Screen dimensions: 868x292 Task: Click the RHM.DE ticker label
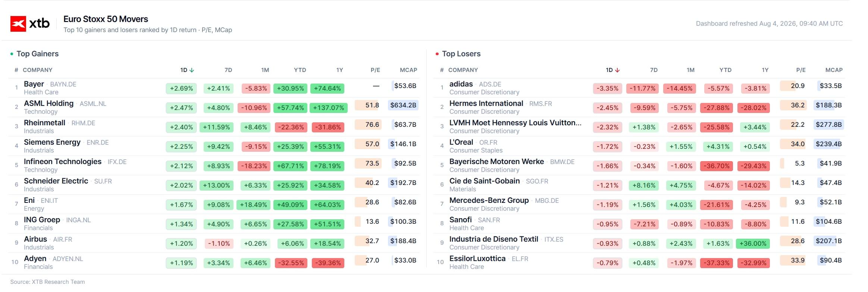coord(83,123)
